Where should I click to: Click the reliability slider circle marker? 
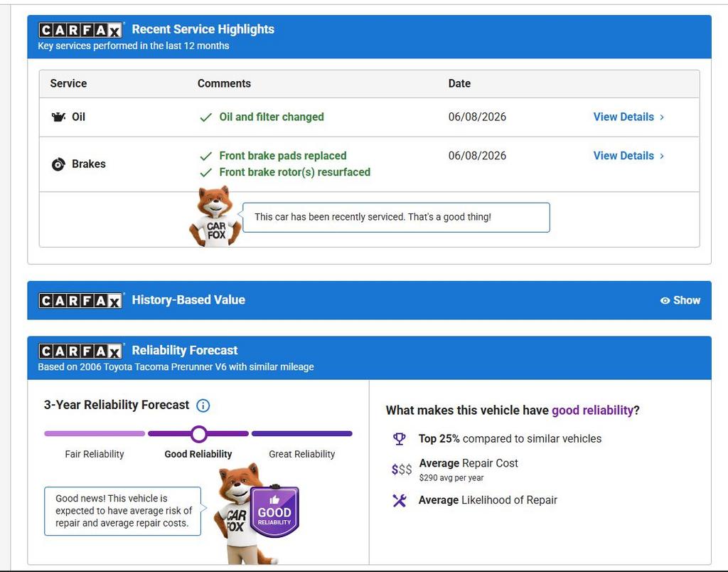point(199,434)
